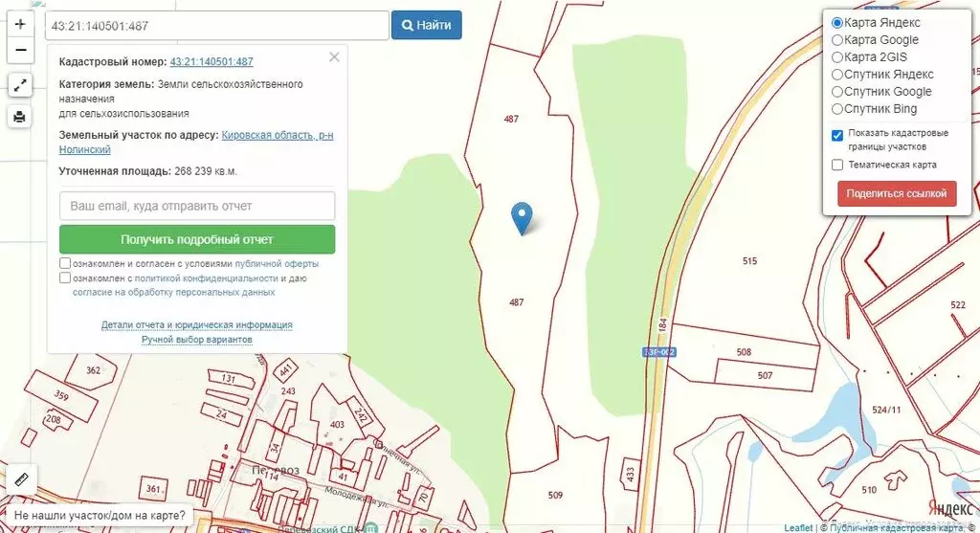Select Спутник Яндекс map layer

pos(837,75)
